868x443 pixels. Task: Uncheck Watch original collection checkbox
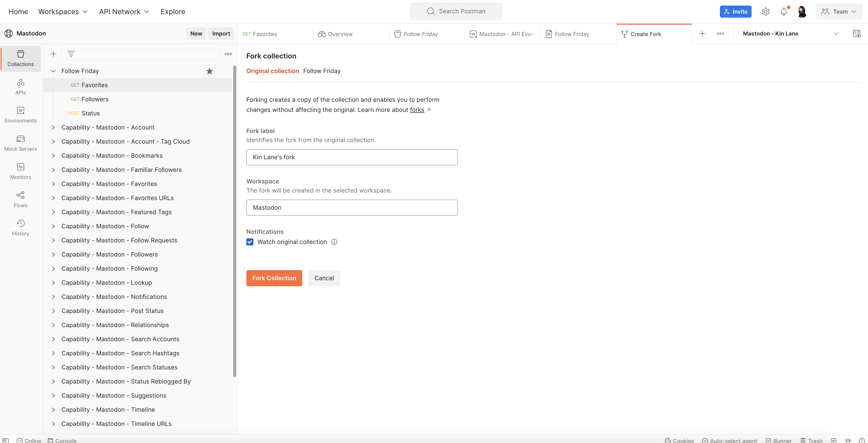click(250, 242)
